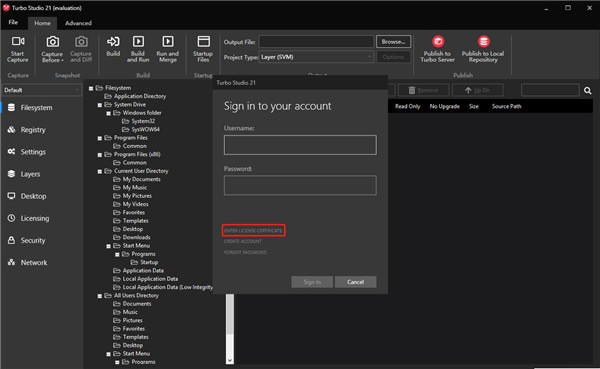Viewport: 600px width, 369px height.
Task: Switch to the Advanced ribbon tab
Action: [x=78, y=23]
